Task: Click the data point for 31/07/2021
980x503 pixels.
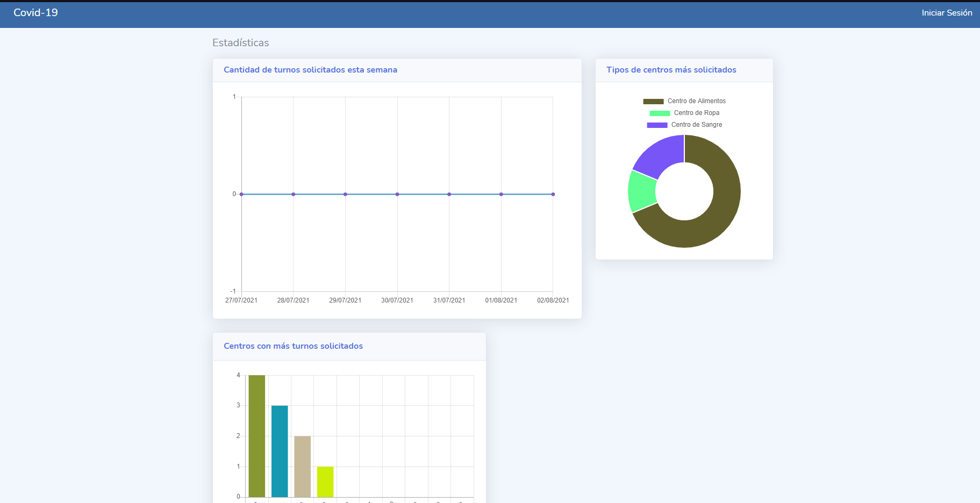Action: pos(449,194)
